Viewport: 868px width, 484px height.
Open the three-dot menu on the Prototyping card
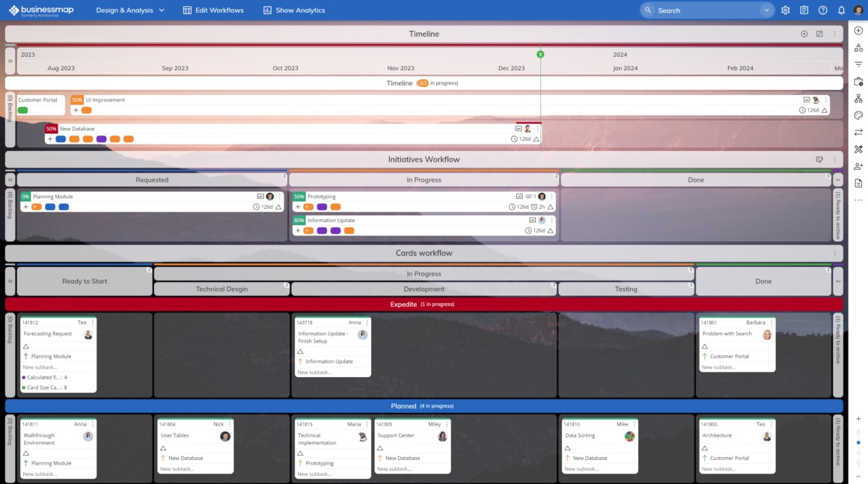click(551, 195)
